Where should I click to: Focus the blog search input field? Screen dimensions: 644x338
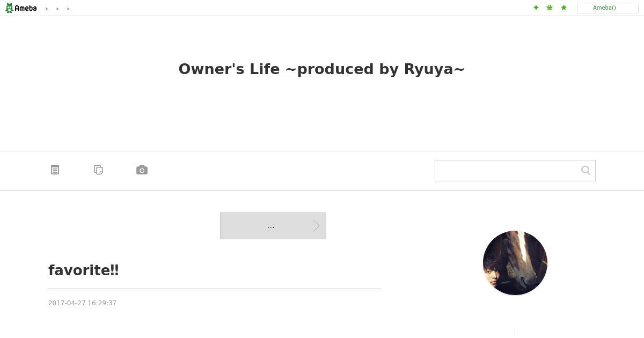(507, 170)
